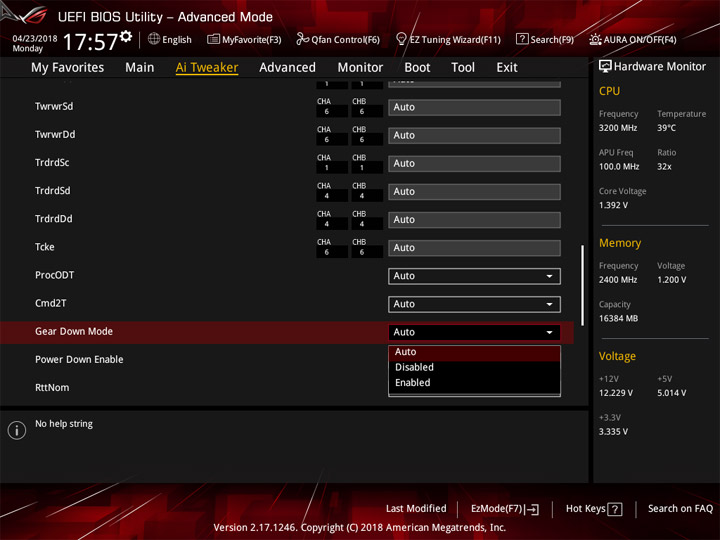Toggle AURA ON/OFF(F4) lighting
Screen dimensions: 720x540
click(x=633, y=39)
